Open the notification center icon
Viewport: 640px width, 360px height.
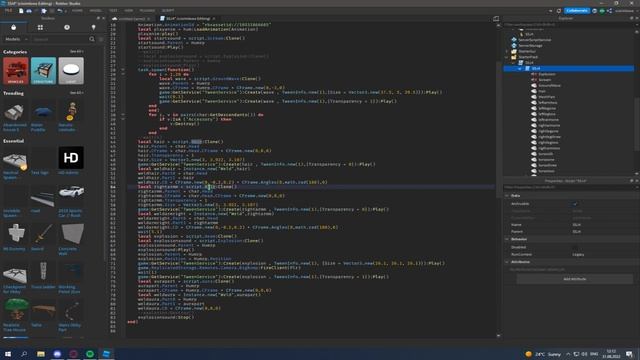[x=629, y=354]
